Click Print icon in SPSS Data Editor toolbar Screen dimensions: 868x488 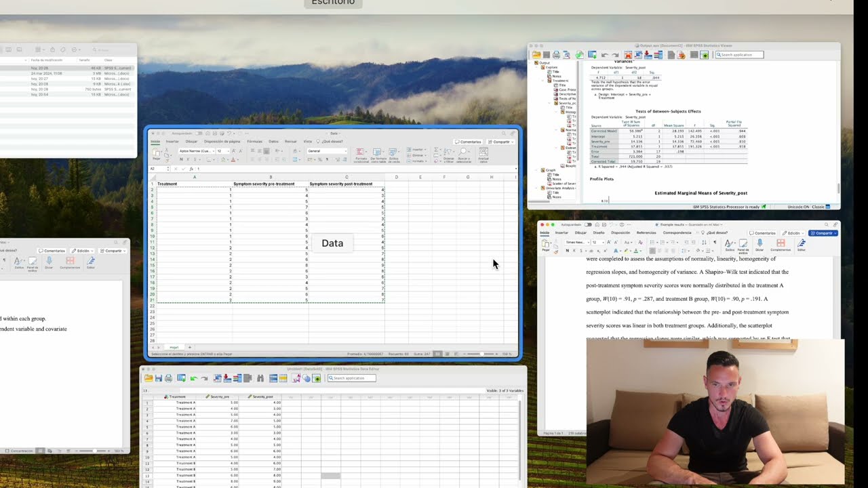[169, 378]
